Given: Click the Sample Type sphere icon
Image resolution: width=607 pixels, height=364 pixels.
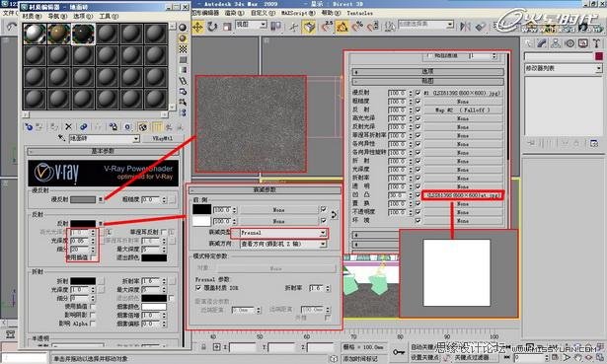Looking at the screenshot, I should [183, 27].
